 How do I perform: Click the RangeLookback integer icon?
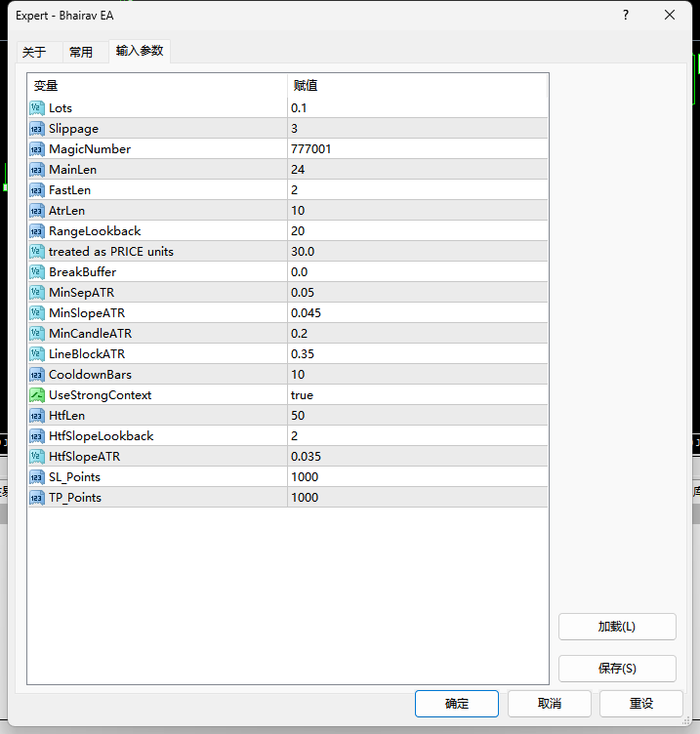37,231
